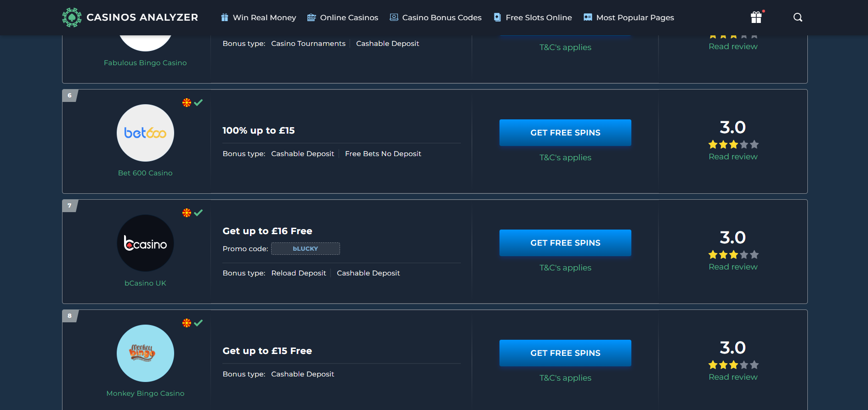Click the building icon beside Online Casinos
868x410 pixels.
(312, 17)
